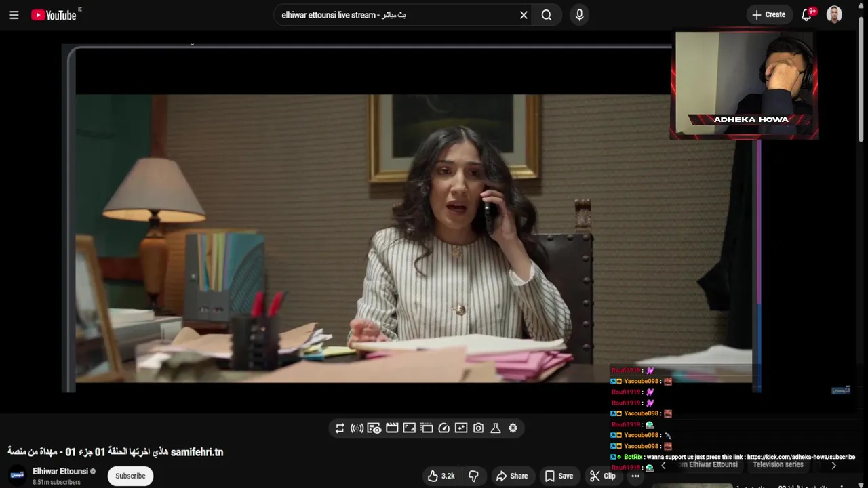The height and width of the screenshot is (488, 868).
Task: Clear the search box text
Action: [x=524, y=15]
